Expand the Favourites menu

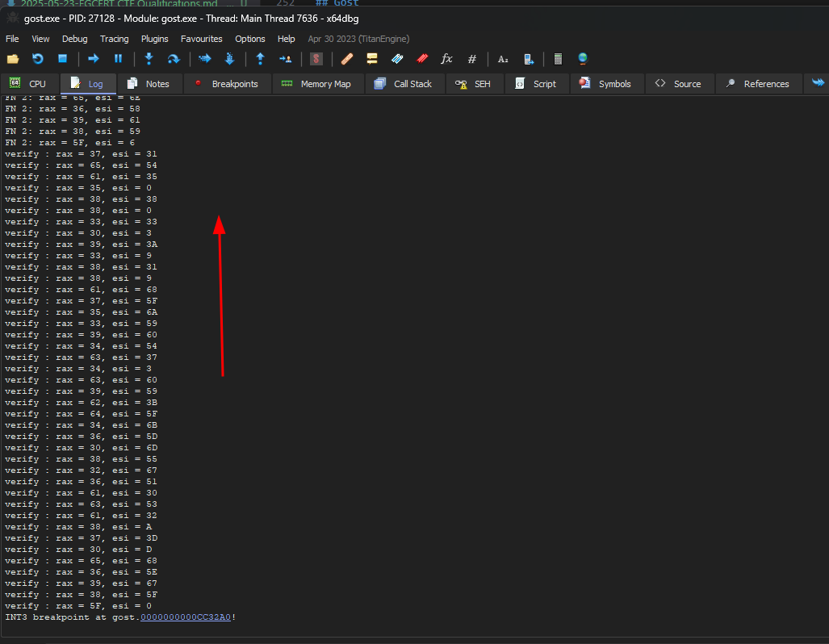pyautogui.click(x=202, y=39)
